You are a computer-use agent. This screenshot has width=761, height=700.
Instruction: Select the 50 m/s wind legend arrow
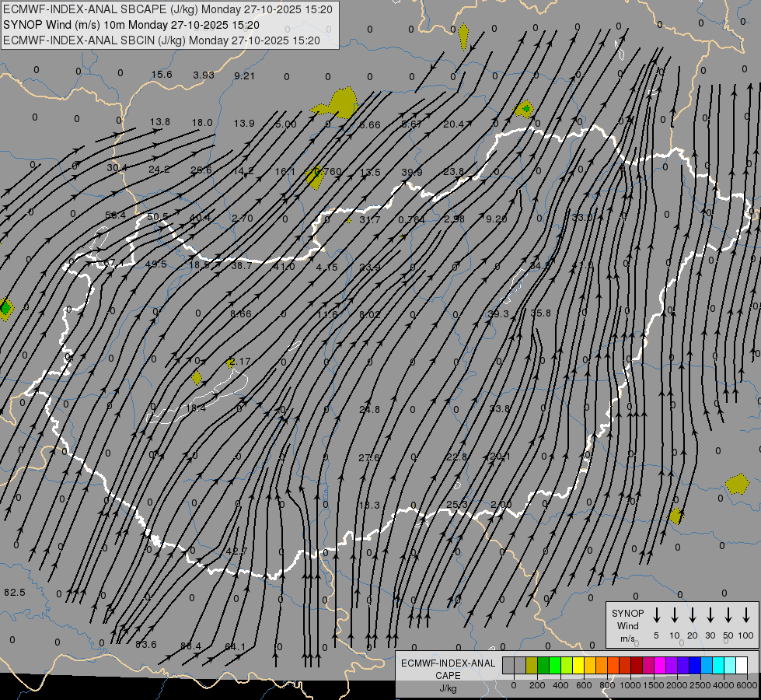(x=728, y=615)
